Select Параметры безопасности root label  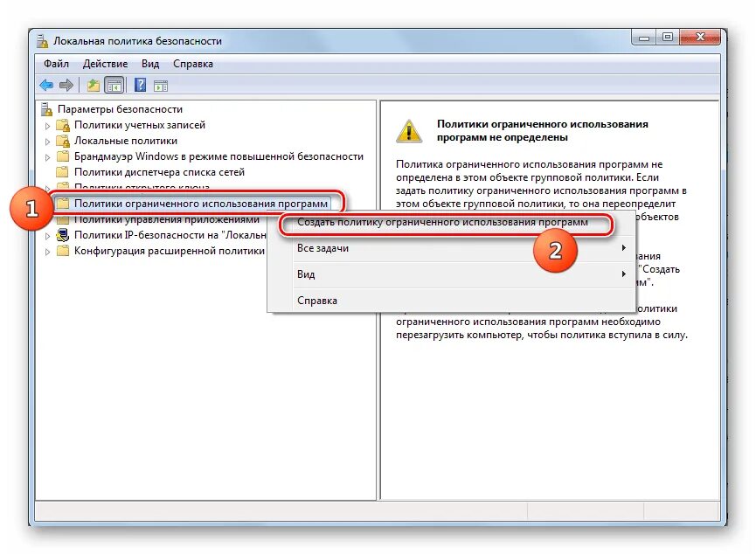120,109
